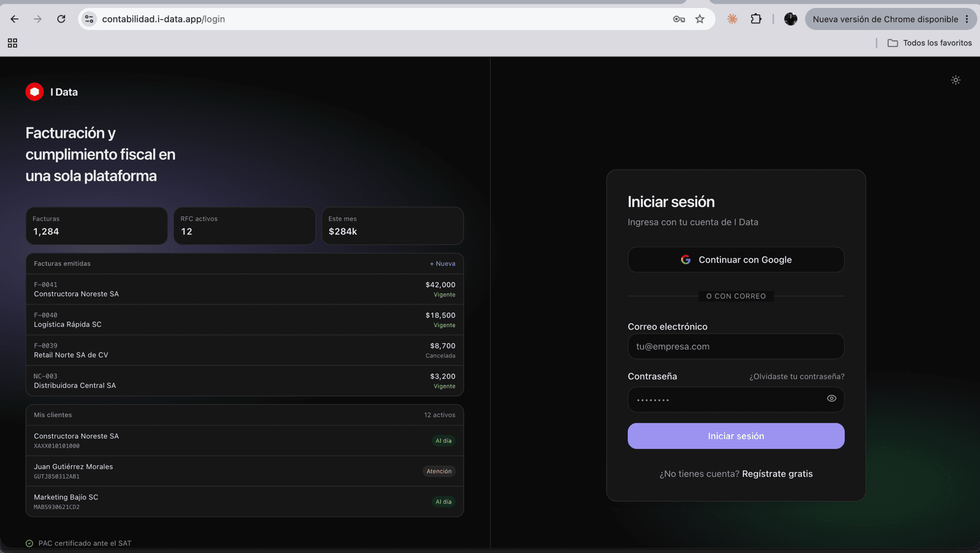The width and height of the screenshot is (980, 553).
Task: Click the purple Iniciar sesión button
Action: [736, 436]
